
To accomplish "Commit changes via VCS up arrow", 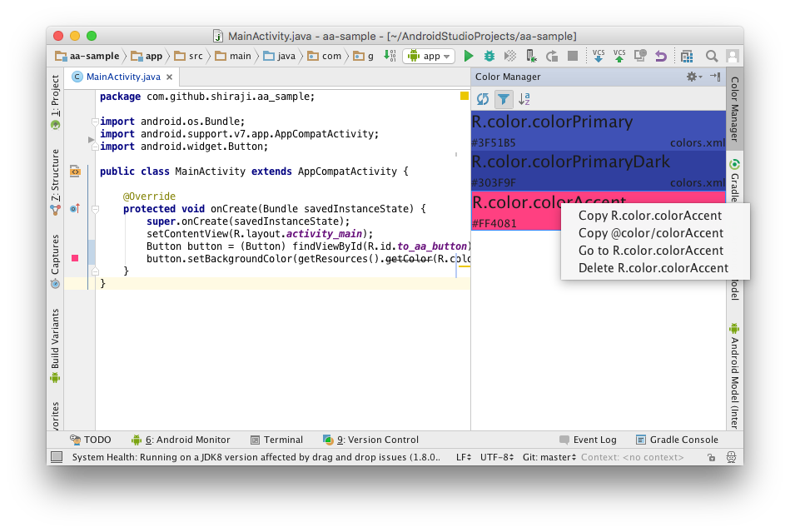I will pyautogui.click(x=619, y=56).
